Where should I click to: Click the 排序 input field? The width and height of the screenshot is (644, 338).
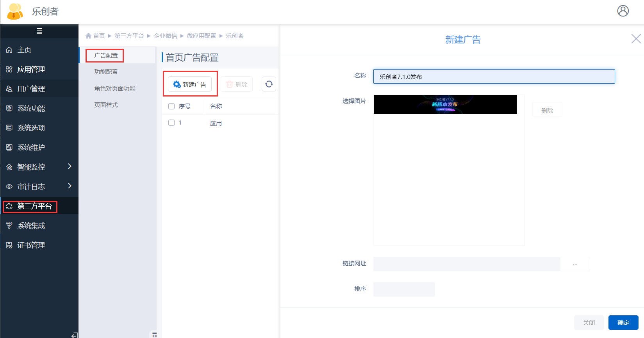point(403,289)
